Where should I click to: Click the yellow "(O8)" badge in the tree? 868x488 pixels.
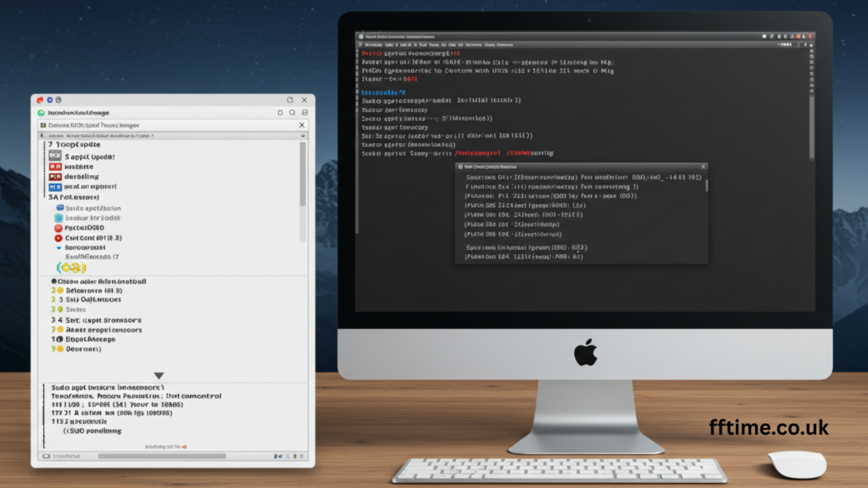[x=71, y=268]
